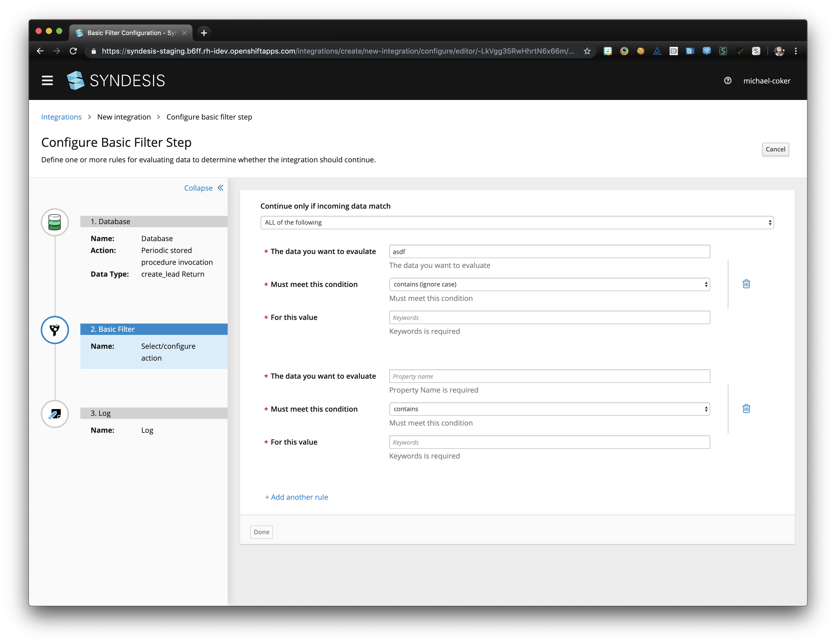Image resolution: width=836 pixels, height=644 pixels.
Task: Select the Database step icon
Action: [55, 222]
